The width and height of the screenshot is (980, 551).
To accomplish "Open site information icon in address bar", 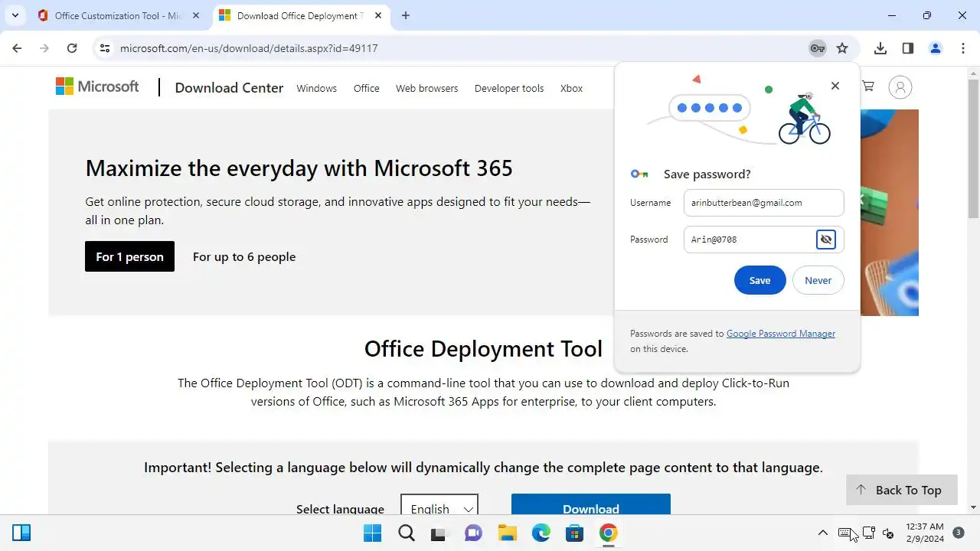I will [105, 48].
